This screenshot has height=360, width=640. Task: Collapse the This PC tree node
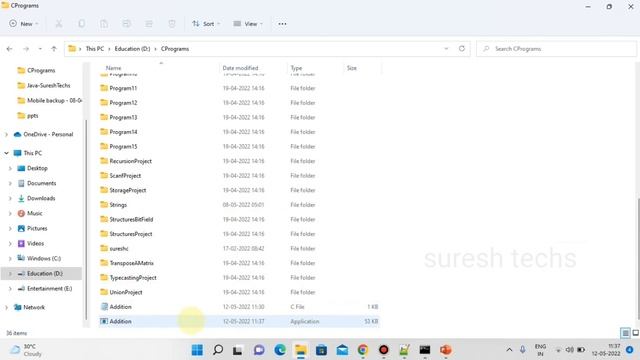tap(6, 153)
